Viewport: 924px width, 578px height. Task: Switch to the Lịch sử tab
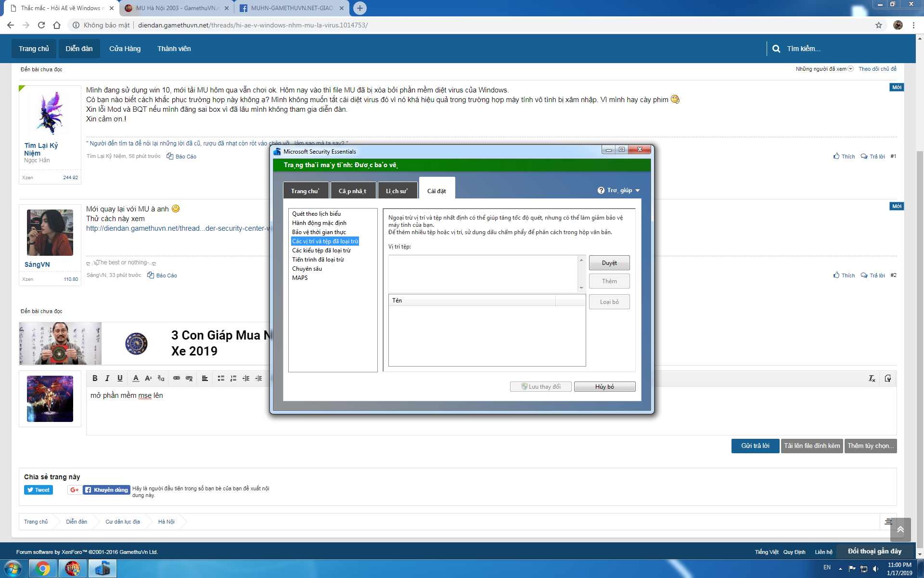tap(397, 191)
